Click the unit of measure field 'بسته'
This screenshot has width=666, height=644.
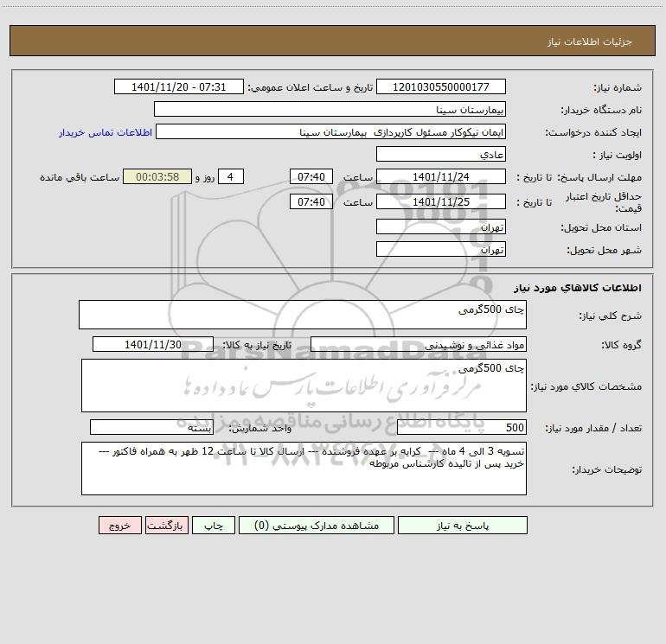coord(151,427)
